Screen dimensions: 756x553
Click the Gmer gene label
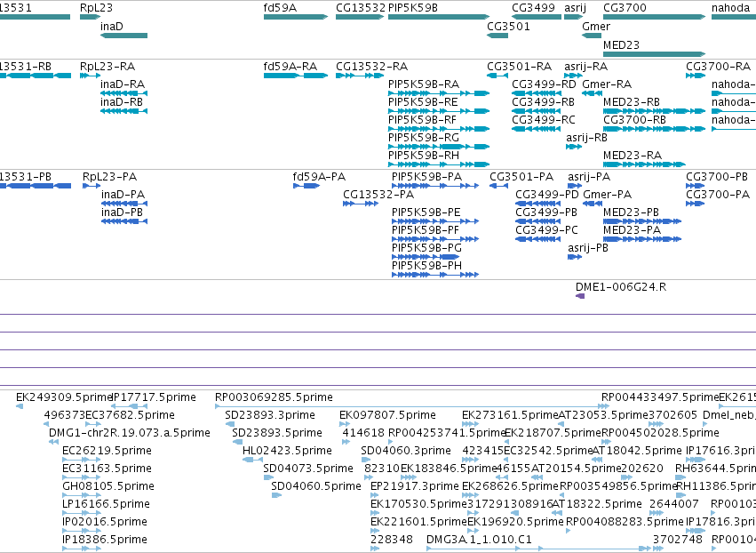(596, 27)
